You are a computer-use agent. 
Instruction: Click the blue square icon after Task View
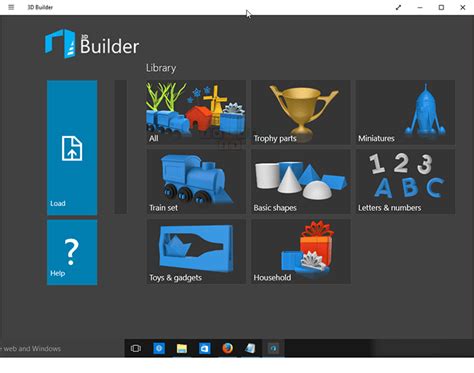[159, 348]
